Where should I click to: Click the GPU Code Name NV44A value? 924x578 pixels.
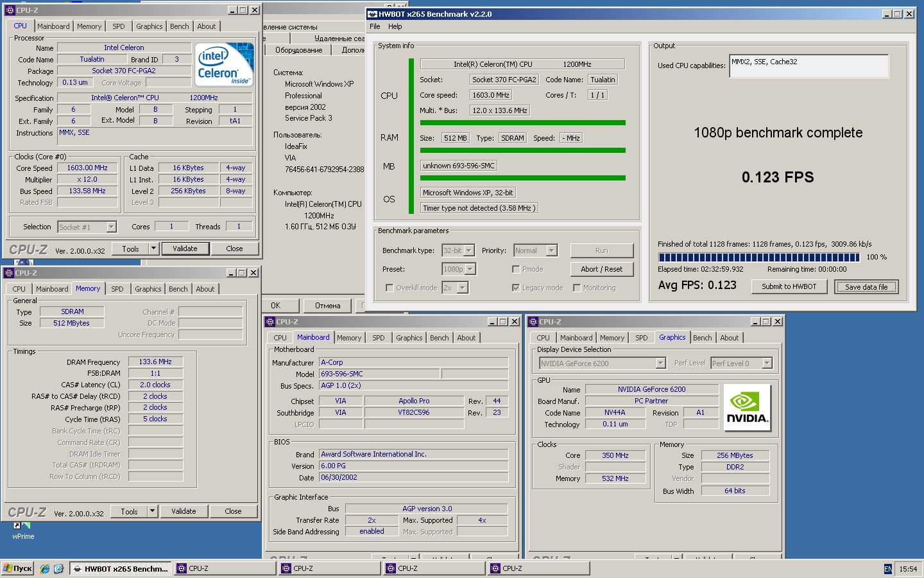615,413
